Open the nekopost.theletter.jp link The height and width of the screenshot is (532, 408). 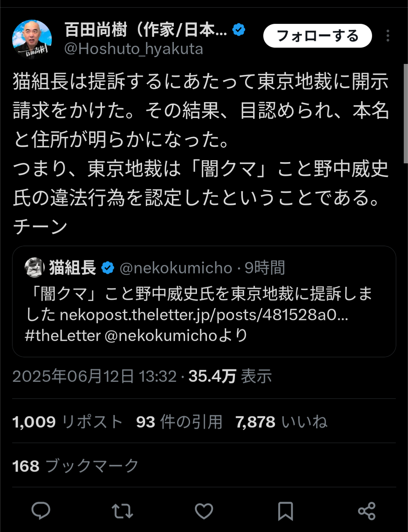[x=204, y=315]
